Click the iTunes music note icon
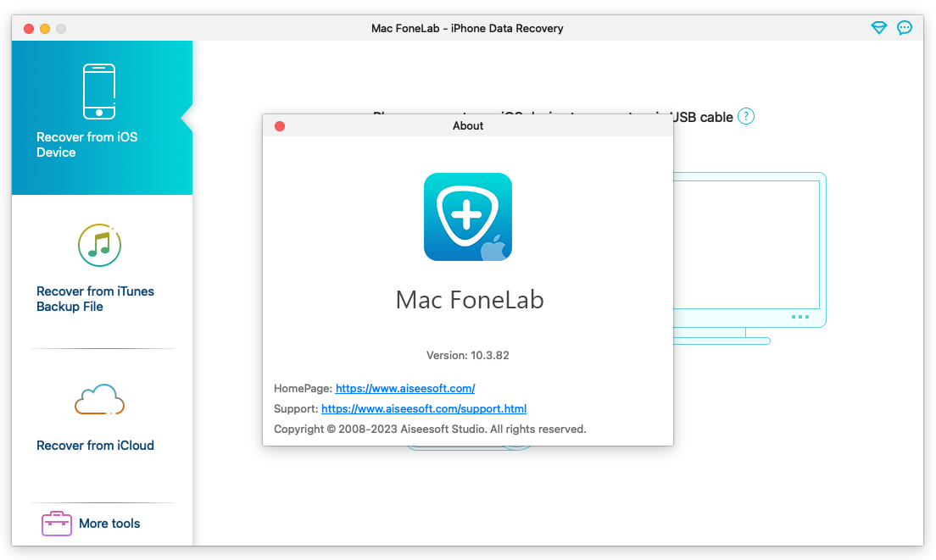This screenshot has width=936, height=560. click(100, 245)
